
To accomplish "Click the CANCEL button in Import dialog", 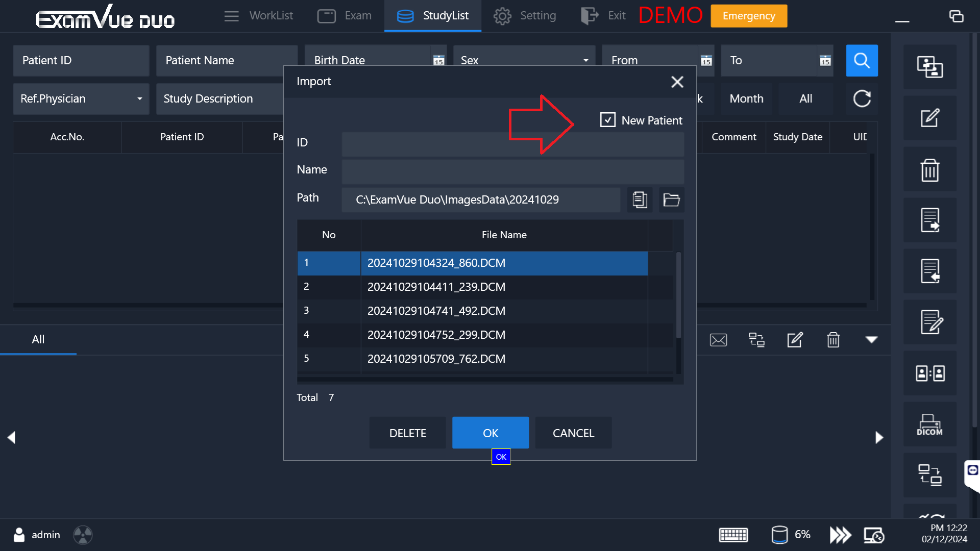I will pyautogui.click(x=573, y=433).
